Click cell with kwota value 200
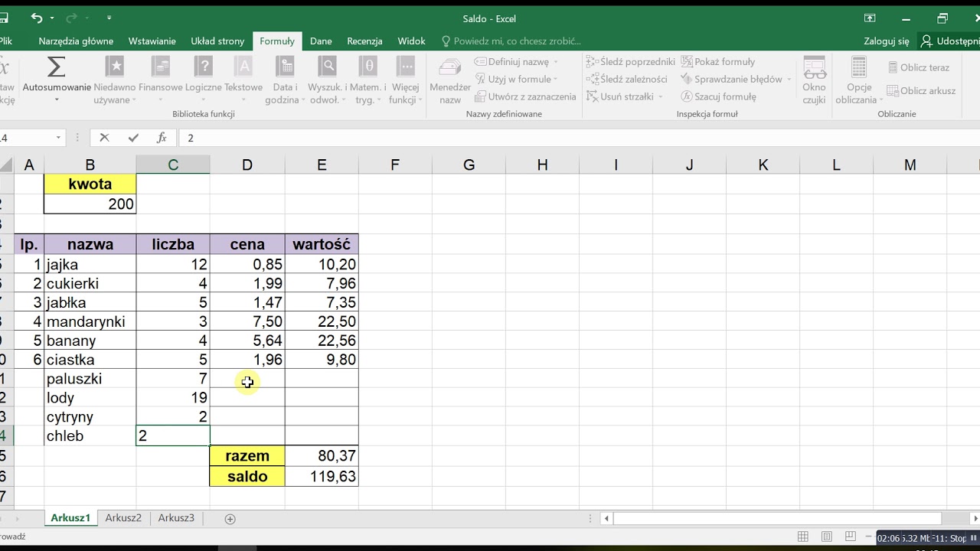 (x=90, y=204)
